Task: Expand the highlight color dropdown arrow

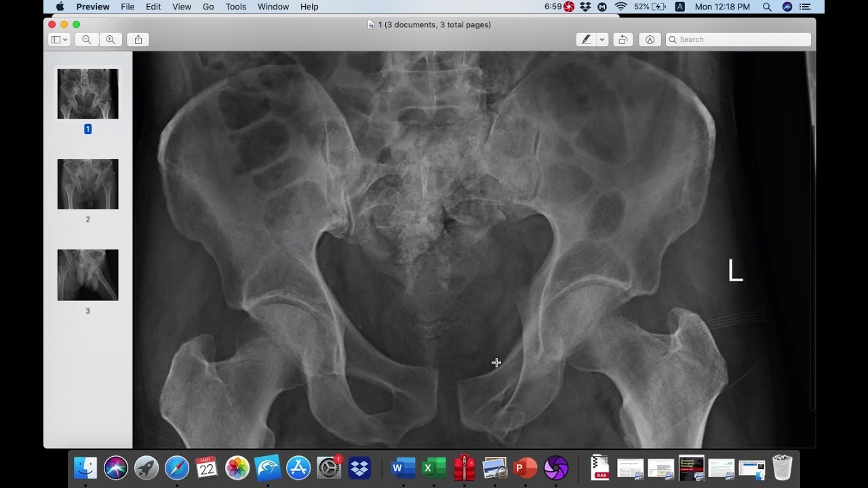Action: tap(601, 39)
